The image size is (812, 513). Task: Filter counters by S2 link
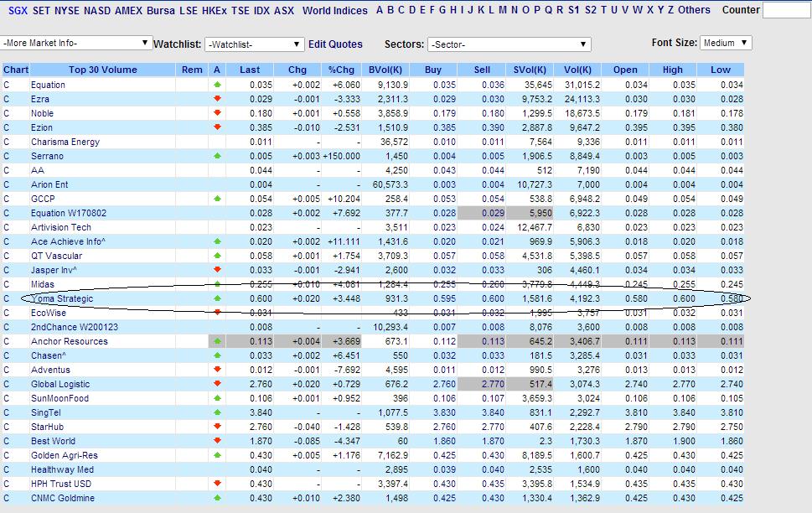[x=591, y=10]
